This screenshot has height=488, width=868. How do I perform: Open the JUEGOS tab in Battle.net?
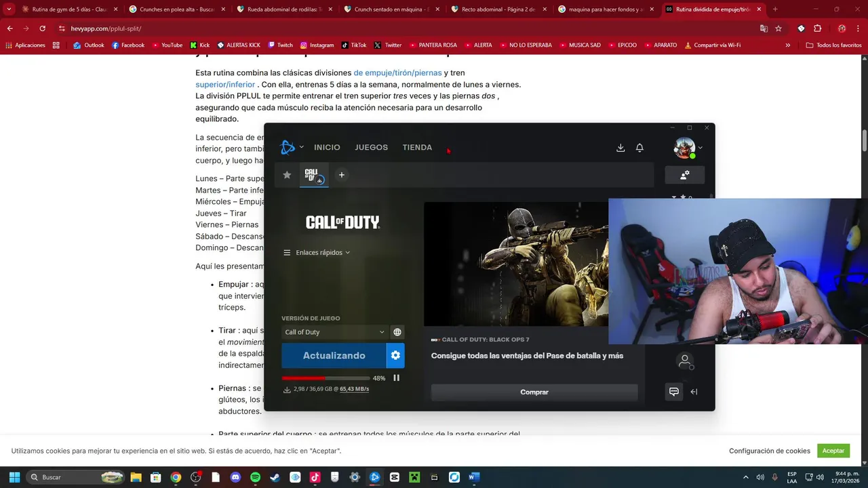pos(371,147)
